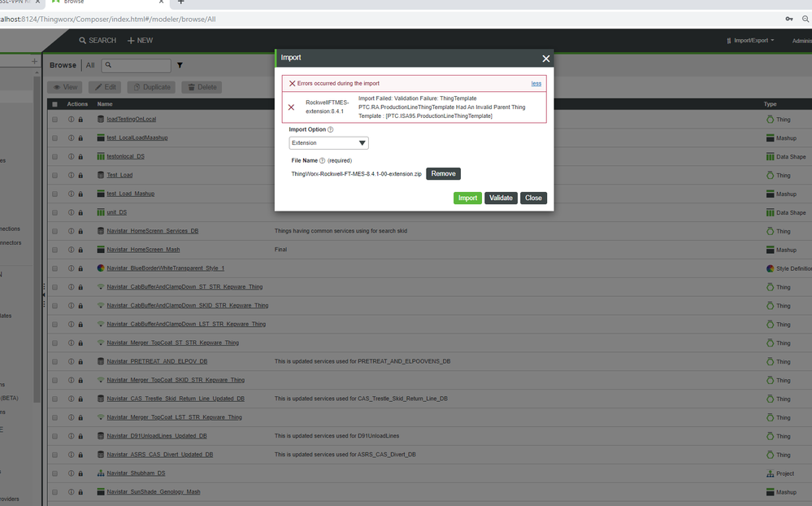Click info icon for loadTestingOnLocal row
Viewport: 812px width, 506px height.
coord(71,120)
